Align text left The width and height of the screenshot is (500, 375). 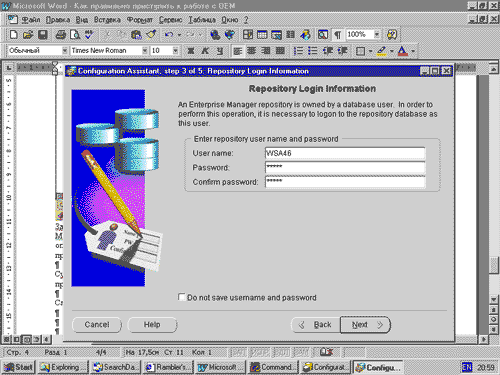[x=238, y=51]
